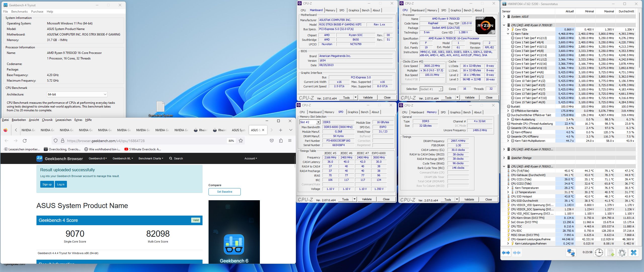Open a new Firefox tab
This screenshot has width=644, height=272.
click(x=280, y=130)
